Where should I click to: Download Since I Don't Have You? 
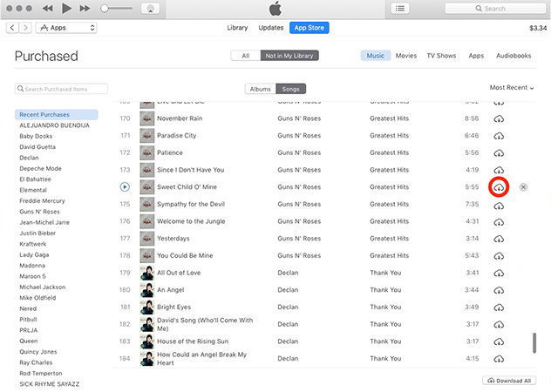click(499, 171)
